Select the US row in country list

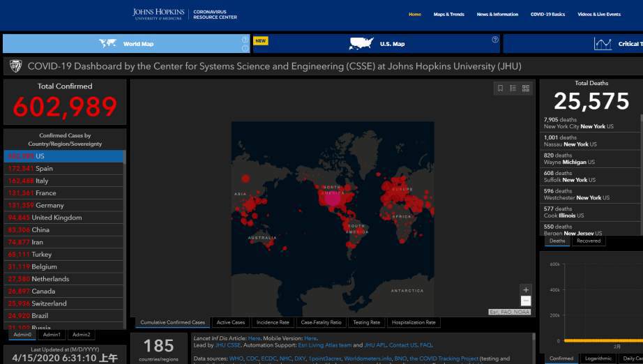(x=63, y=156)
